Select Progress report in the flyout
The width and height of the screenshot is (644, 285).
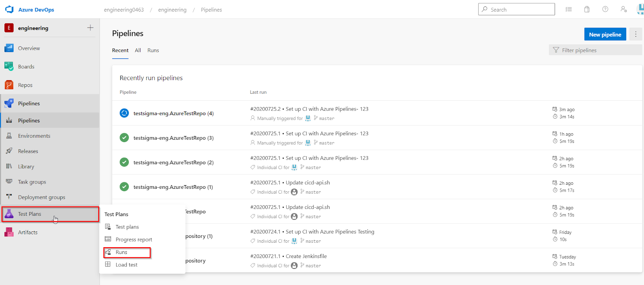coord(134,240)
